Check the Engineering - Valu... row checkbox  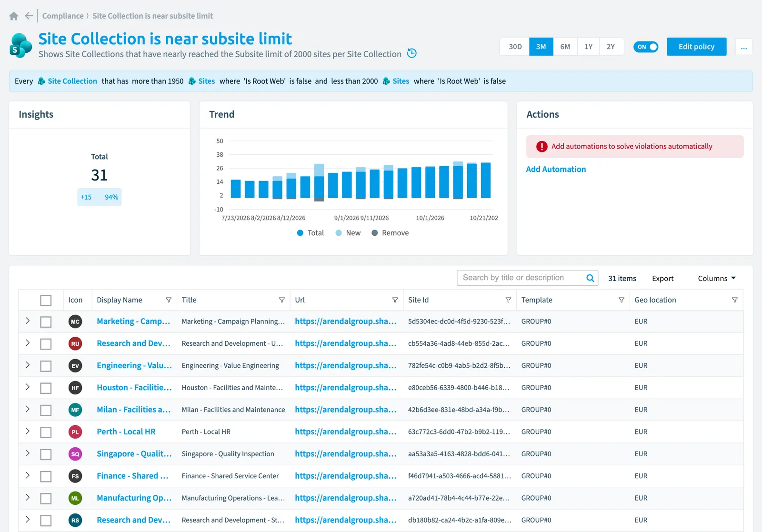pos(46,366)
